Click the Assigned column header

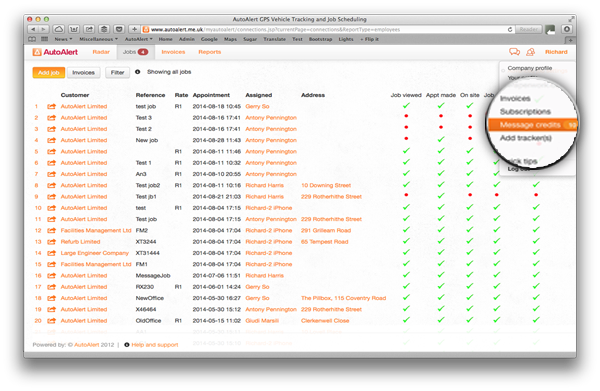(x=259, y=95)
